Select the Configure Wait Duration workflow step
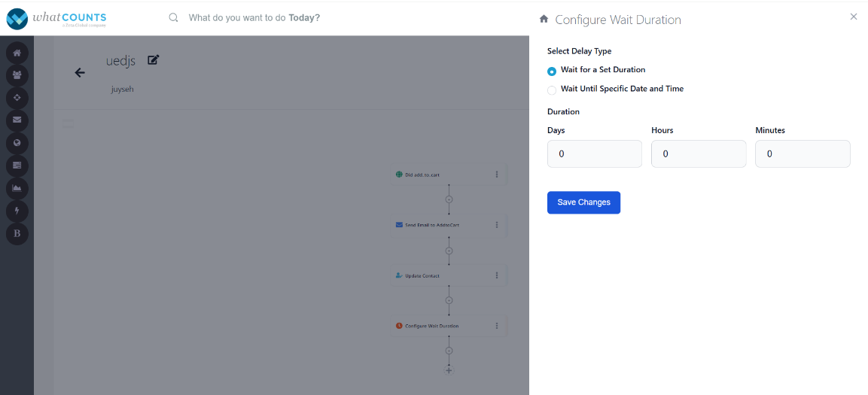The width and height of the screenshot is (868, 395). (x=431, y=326)
